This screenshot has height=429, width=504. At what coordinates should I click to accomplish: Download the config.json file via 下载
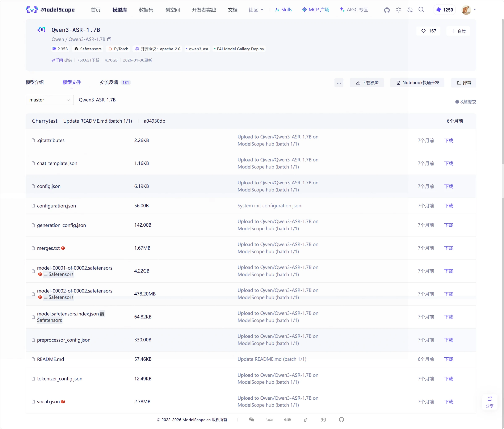coord(449,186)
